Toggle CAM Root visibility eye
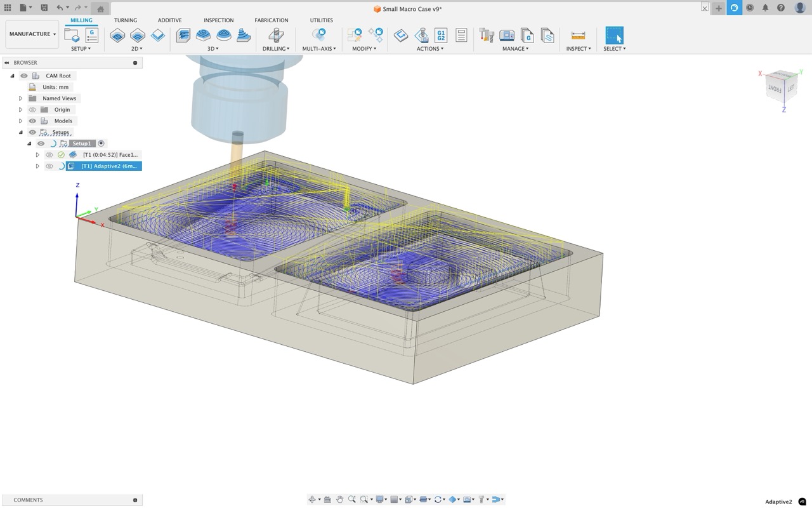The height and width of the screenshot is (508, 812). pyautogui.click(x=24, y=76)
